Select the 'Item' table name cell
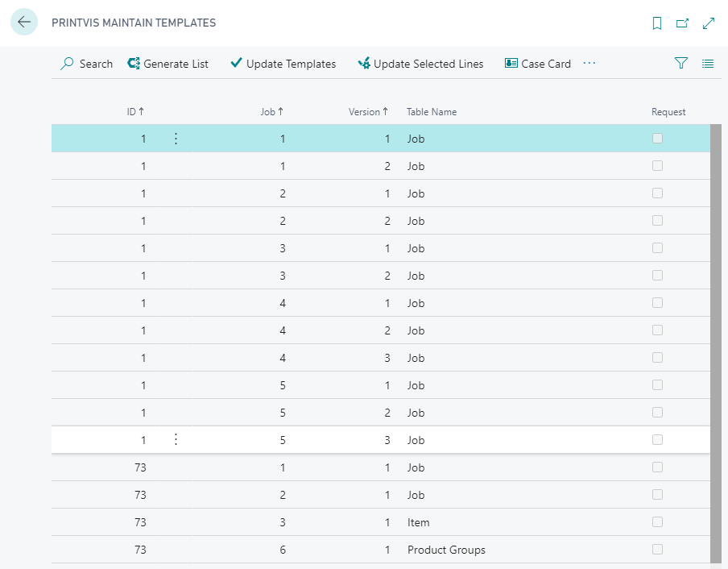The height and width of the screenshot is (569, 728). 418,522
